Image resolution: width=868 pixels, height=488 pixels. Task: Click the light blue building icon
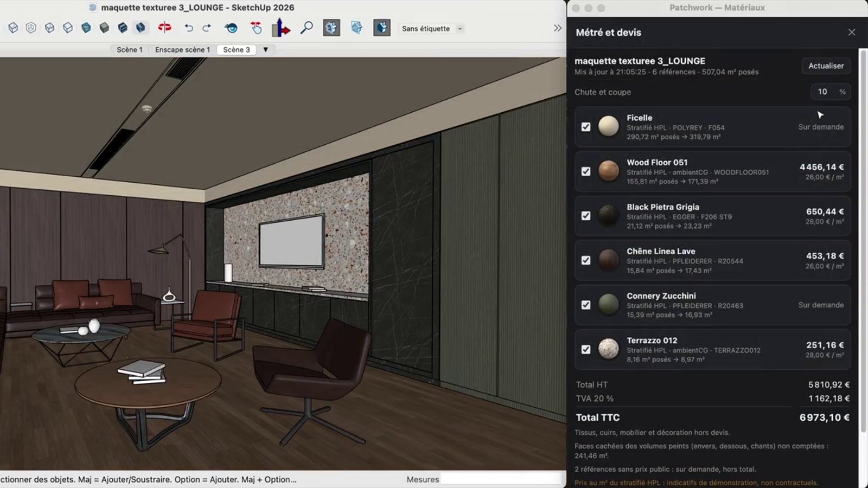tap(356, 28)
